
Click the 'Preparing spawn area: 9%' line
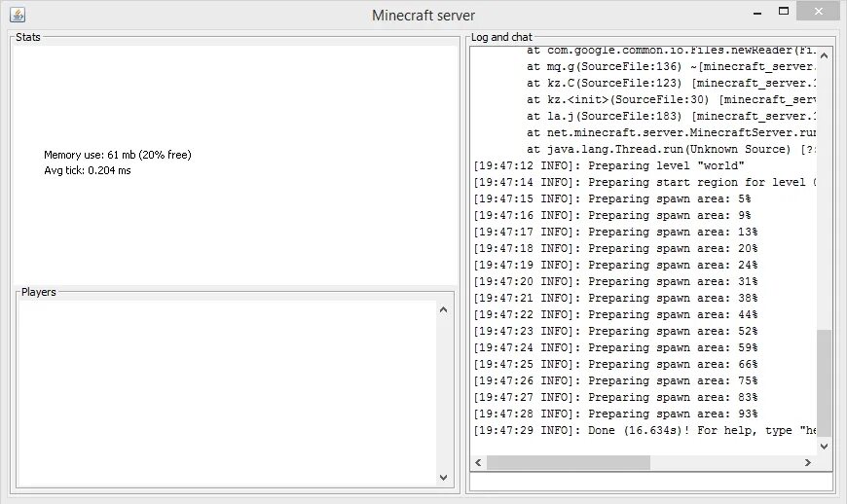click(x=612, y=215)
